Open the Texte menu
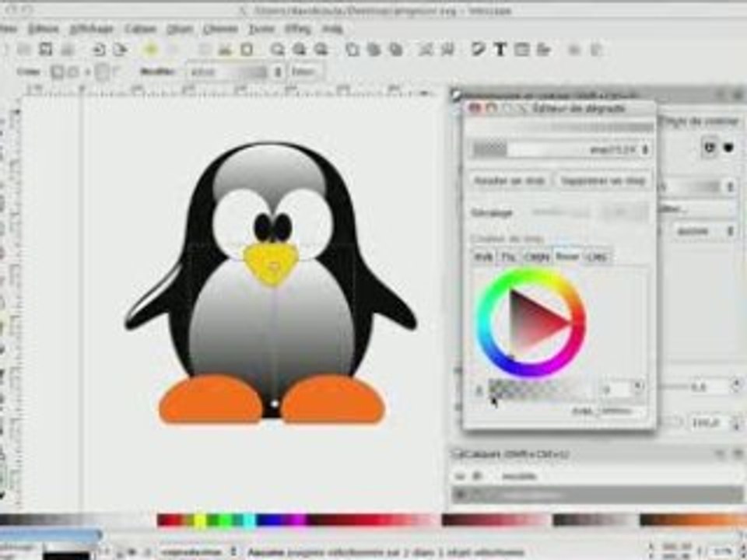747x560 pixels. tap(261, 30)
